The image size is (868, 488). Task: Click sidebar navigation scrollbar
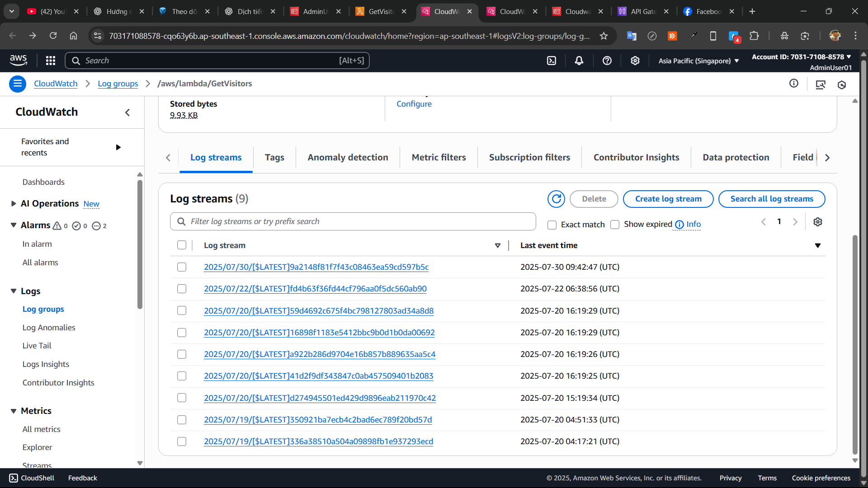coord(140,244)
